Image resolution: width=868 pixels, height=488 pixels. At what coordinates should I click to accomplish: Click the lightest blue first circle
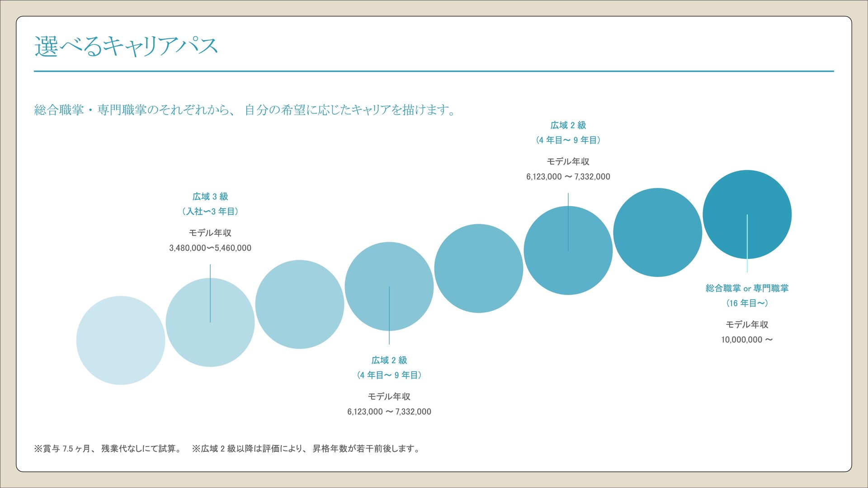[120, 340]
